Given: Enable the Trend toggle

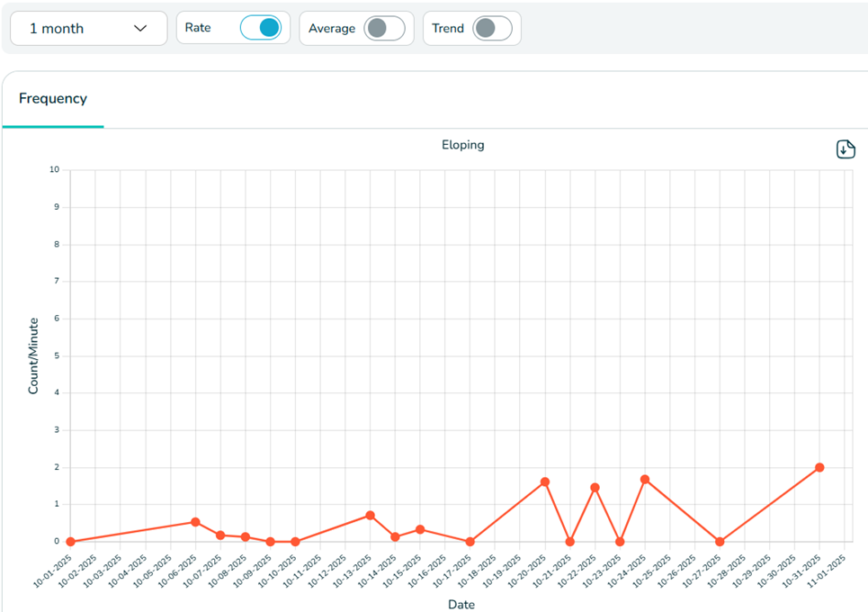Looking at the screenshot, I should point(492,28).
